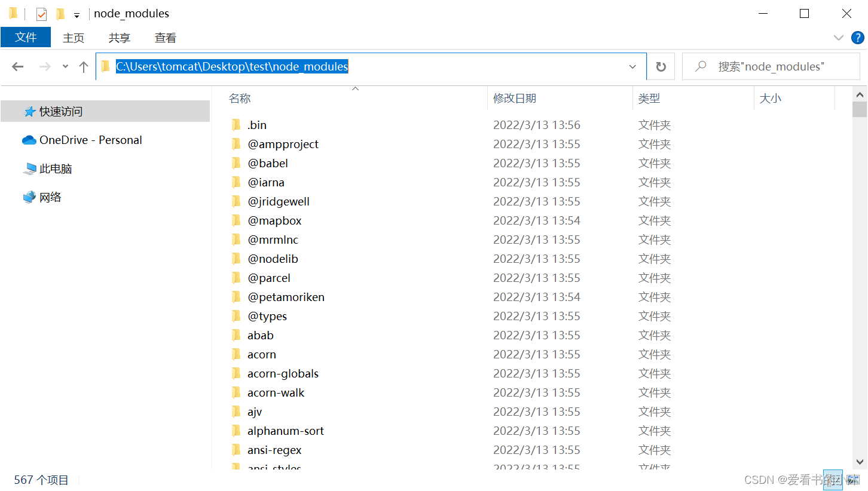Click the search node_modules box

771,67
